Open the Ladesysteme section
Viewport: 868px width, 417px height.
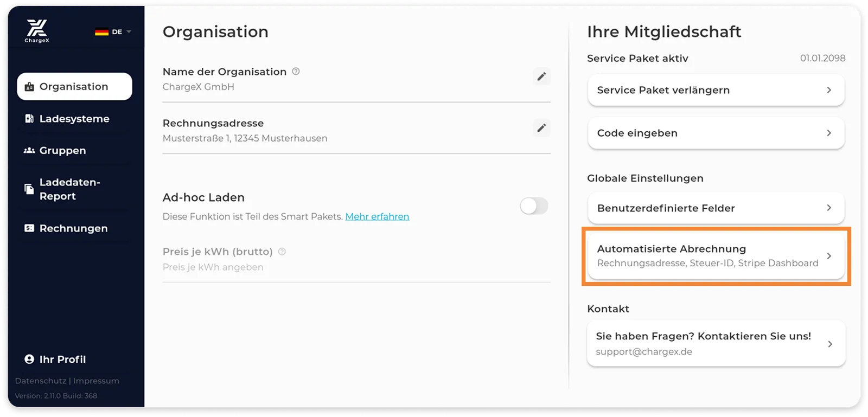click(74, 118)
